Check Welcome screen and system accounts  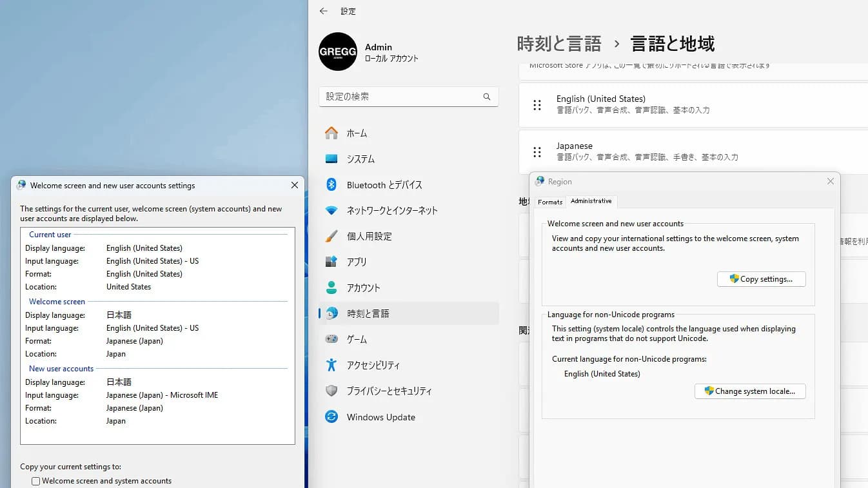tap(36, 481)
